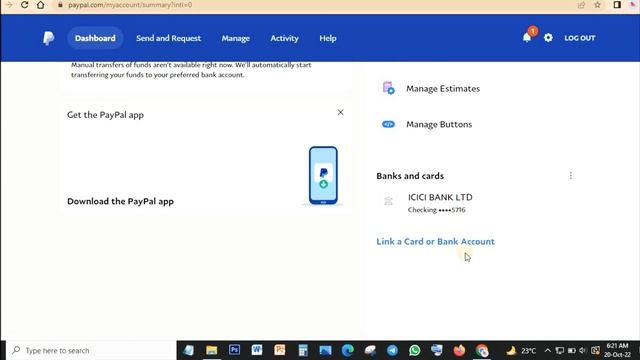Open the Activity page
The height and width of the screenshot is (360, 640).
[x=284, y=38]
